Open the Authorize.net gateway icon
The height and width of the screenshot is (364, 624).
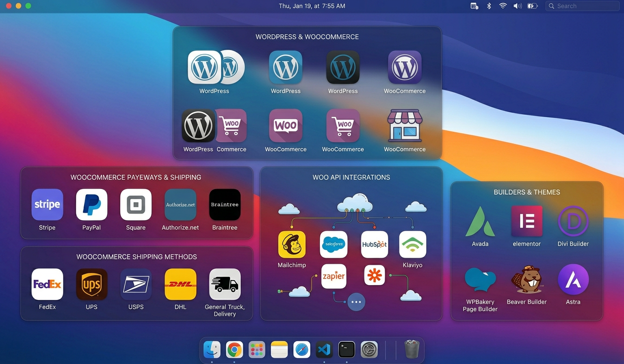pyautogui.click(x=180, y=205)
